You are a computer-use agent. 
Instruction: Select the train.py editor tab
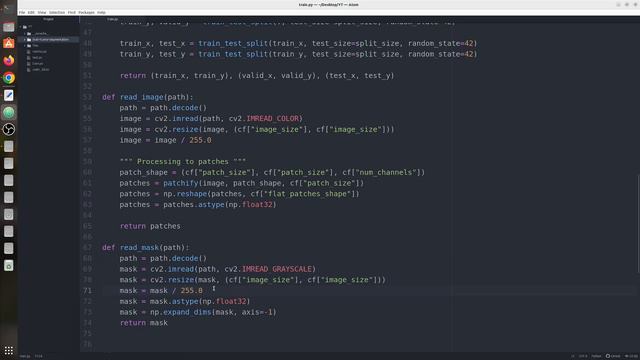click(113, 19)
